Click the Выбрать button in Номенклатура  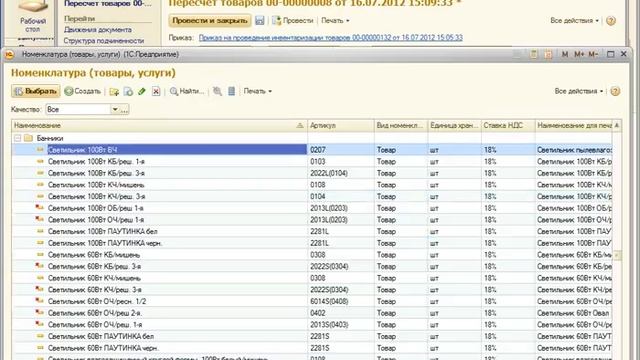click(36, 91)
